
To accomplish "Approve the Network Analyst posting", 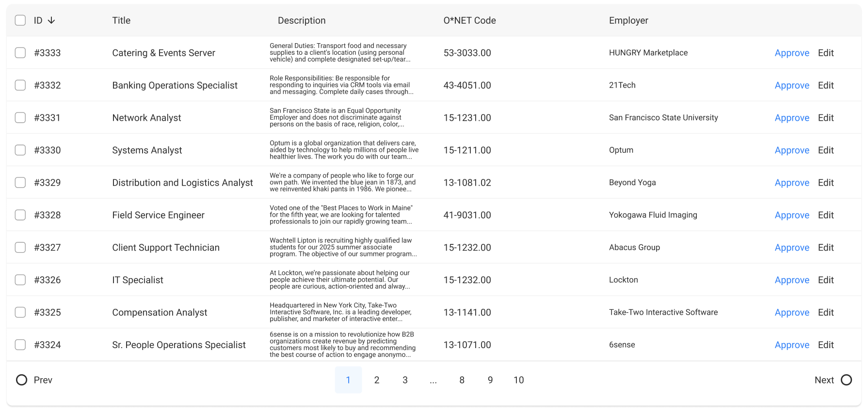I will 792,118.
